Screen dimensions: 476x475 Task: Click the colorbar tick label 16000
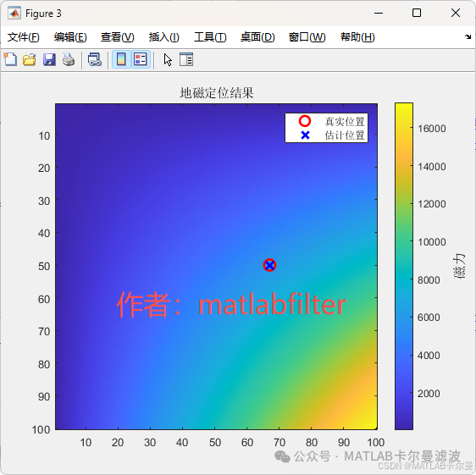pyautogui.click(x=432, y=129)
